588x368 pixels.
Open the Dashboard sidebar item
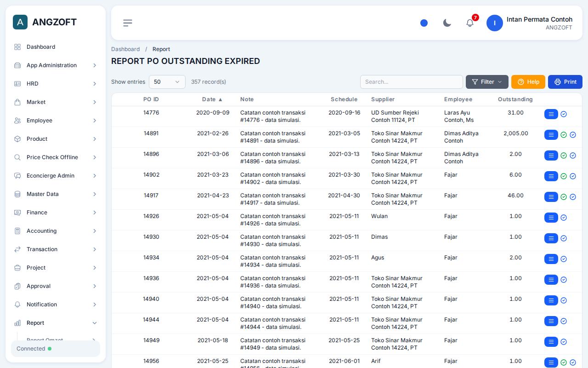click(56, 47)
